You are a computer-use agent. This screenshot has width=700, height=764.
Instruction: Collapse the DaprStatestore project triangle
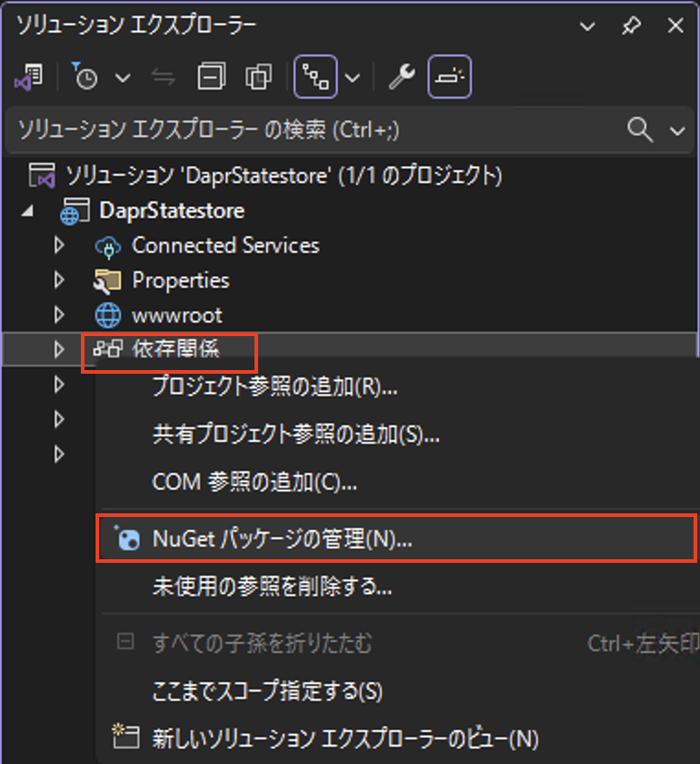point(28,211)
